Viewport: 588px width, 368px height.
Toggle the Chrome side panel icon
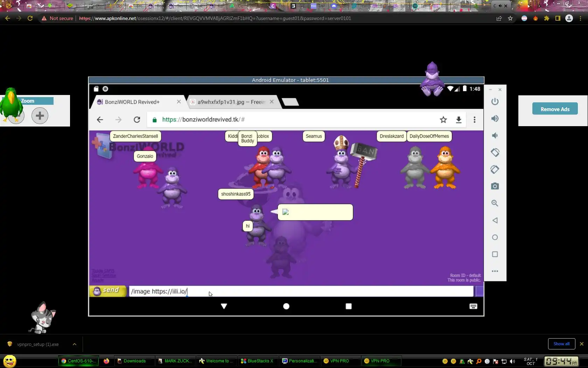click(558, 18)
